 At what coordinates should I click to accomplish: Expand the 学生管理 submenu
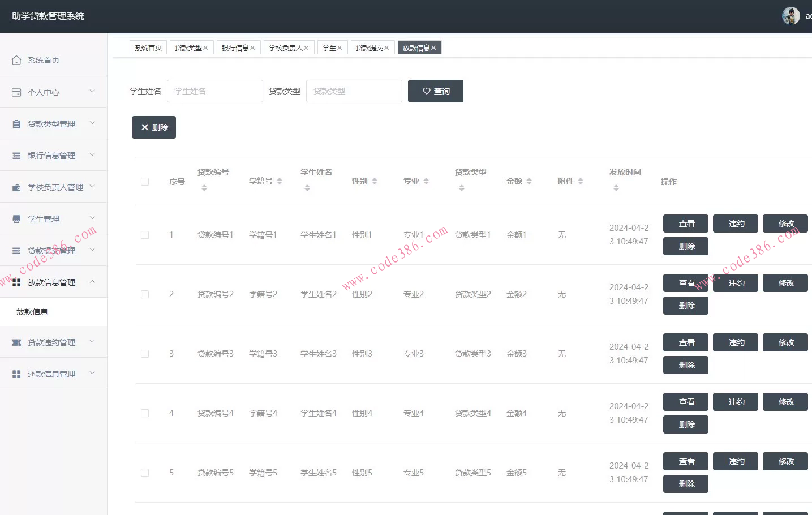pos(92,218)
